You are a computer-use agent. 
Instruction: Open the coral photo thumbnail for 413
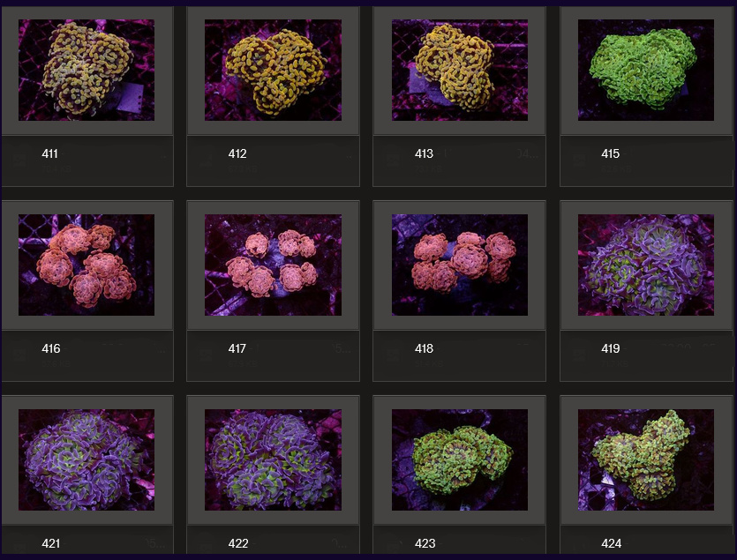click(x=460, y=70)
